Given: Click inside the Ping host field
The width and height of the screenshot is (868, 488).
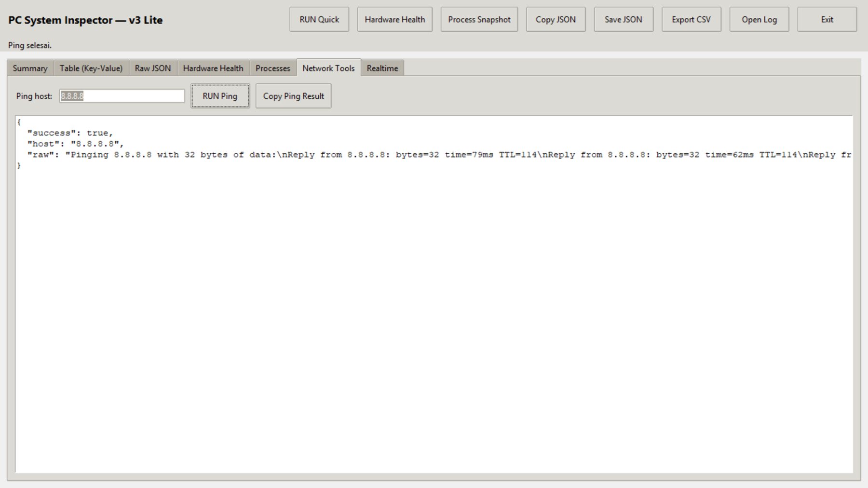Looking at the screenshot, I should tap(122, 96).
